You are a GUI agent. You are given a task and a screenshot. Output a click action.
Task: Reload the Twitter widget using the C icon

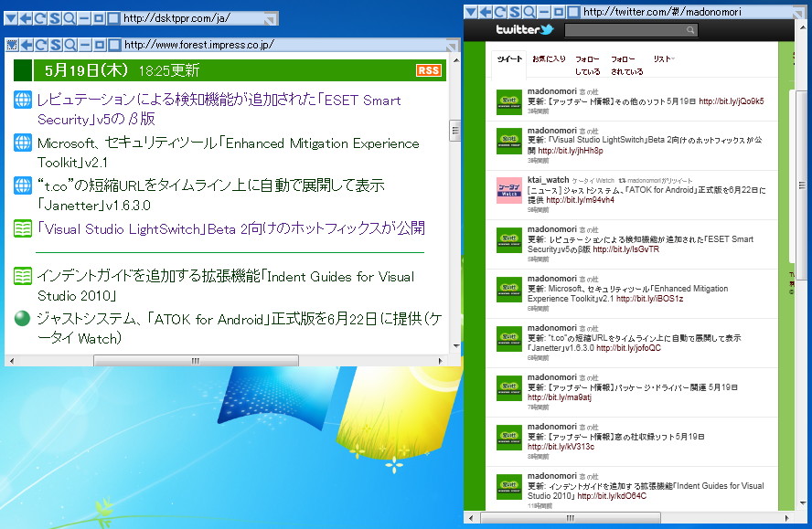click(x=500, y=11)
